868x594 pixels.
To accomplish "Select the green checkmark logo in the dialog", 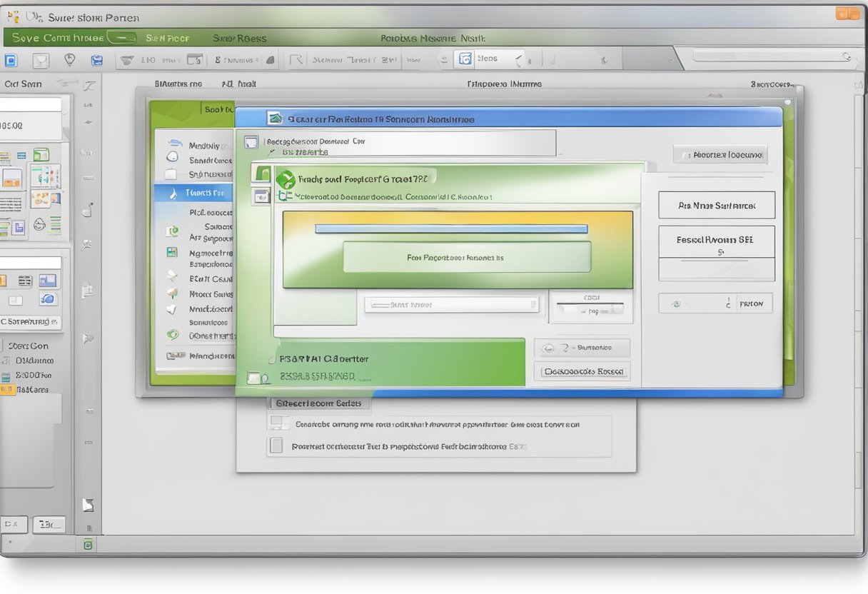I will tap(285, 179).
